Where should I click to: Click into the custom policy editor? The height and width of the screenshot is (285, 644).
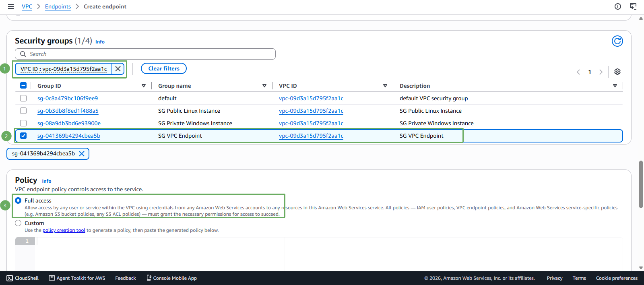329,254
